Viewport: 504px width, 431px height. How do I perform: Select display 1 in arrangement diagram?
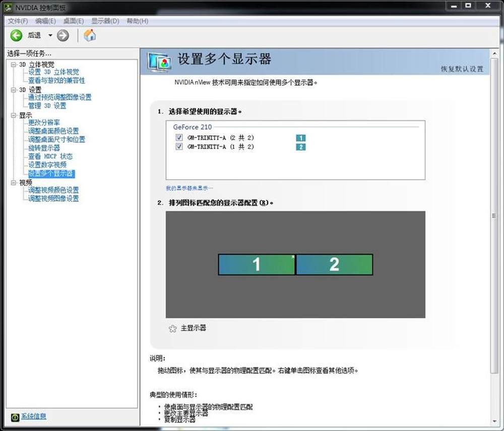click(257, 265)
